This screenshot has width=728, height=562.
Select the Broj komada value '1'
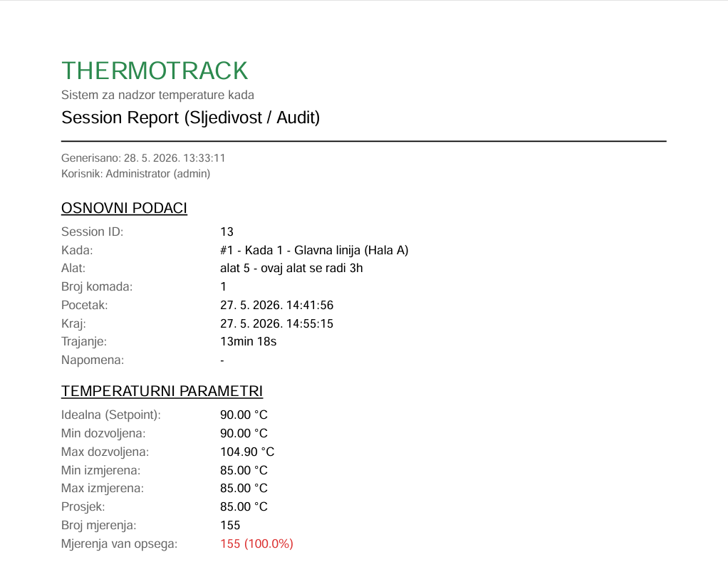224,287
